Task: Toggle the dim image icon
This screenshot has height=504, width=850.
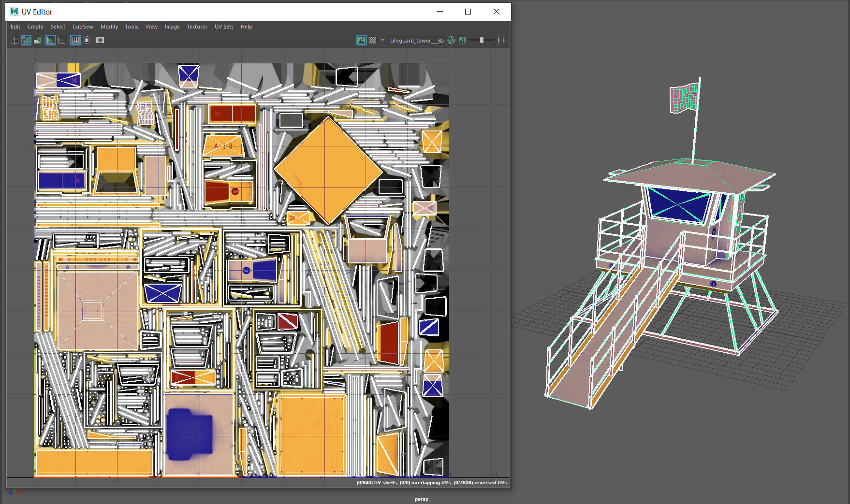Action: tap(462, 40)
